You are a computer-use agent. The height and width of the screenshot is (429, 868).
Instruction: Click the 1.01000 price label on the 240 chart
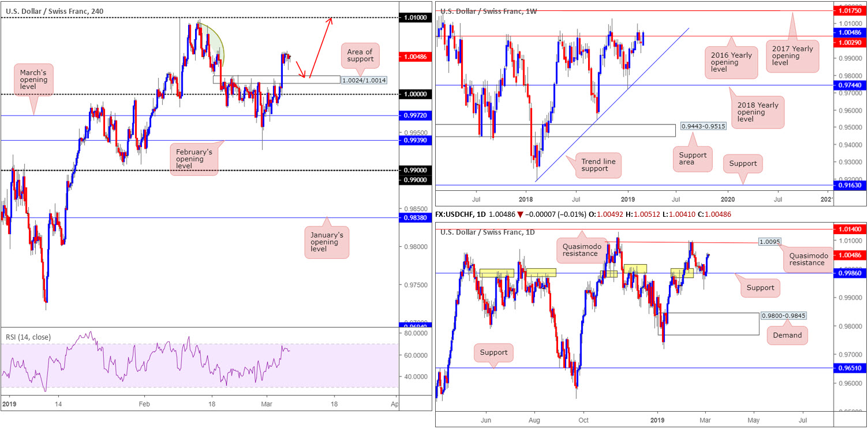coord(416,18)
